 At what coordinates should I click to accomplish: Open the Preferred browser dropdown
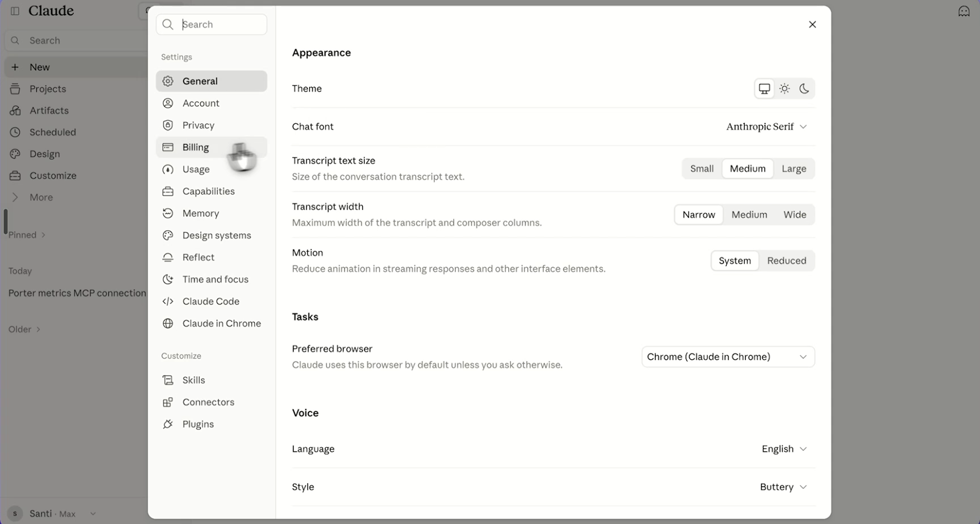[728, 357]
